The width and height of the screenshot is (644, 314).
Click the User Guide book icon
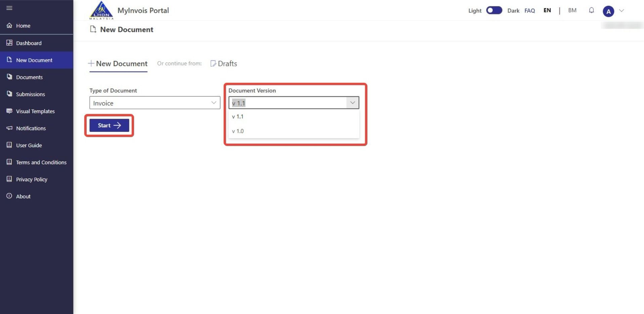point(9,145)
